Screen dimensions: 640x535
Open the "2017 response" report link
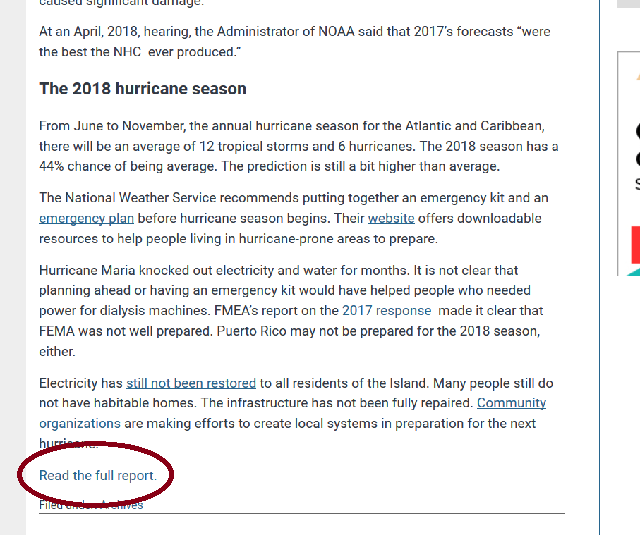pyautogui.click(x=387, y=311)
